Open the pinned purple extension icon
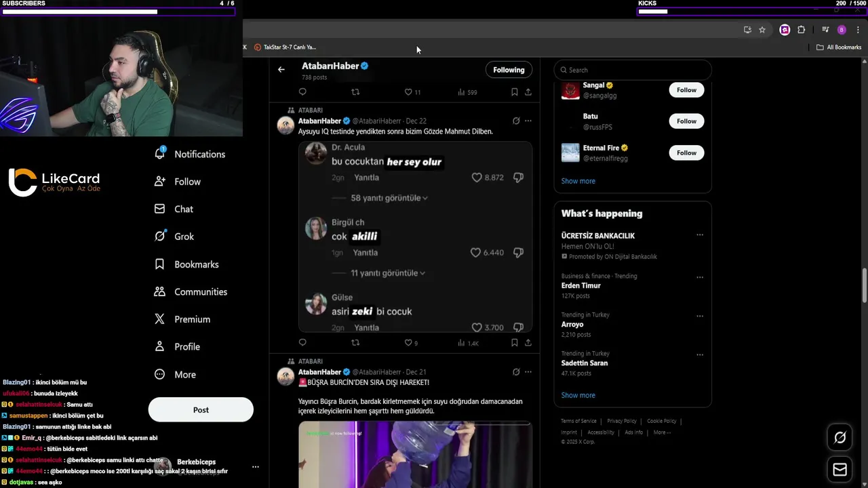The image size is (868, 488). pyautogui.click(x=785, y=30)
